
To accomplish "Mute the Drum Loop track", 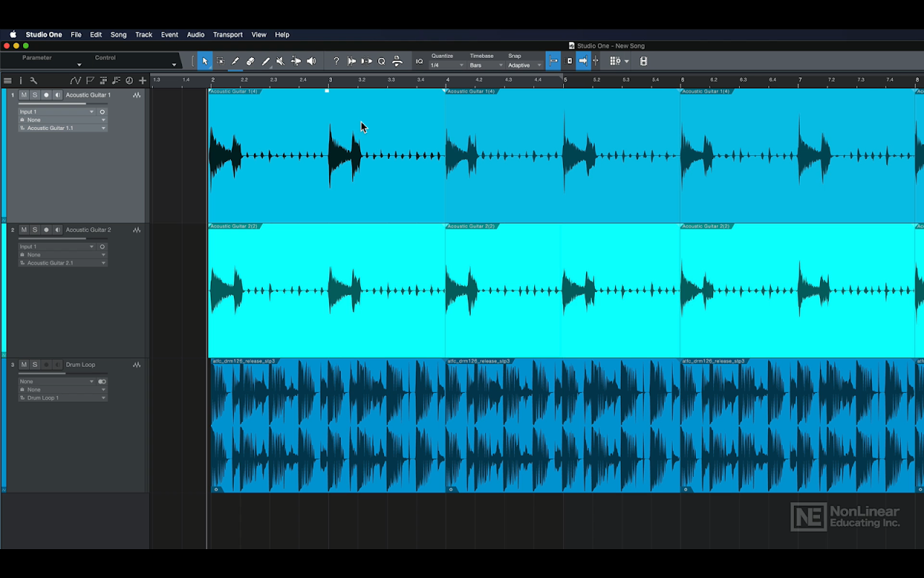I will click(24, 365).
